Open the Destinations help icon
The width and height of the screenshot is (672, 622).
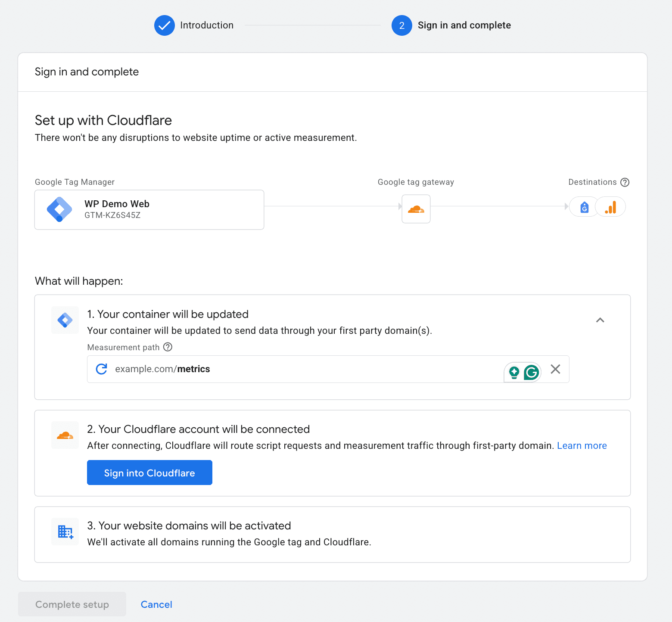tap(625, 182)
